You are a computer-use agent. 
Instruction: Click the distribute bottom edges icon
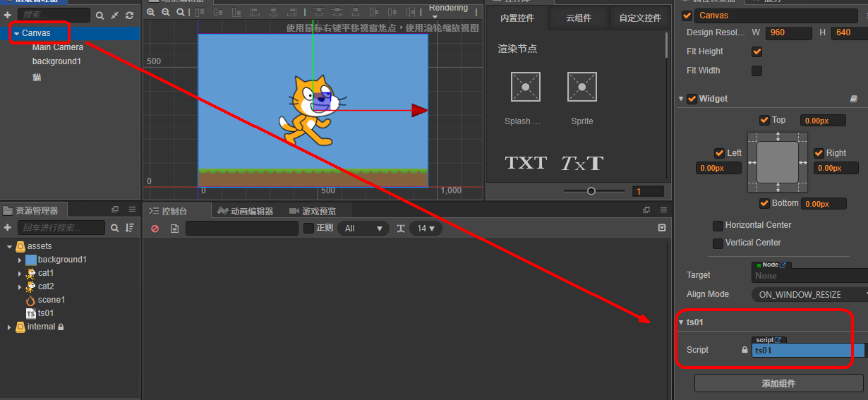click(355, 12)
